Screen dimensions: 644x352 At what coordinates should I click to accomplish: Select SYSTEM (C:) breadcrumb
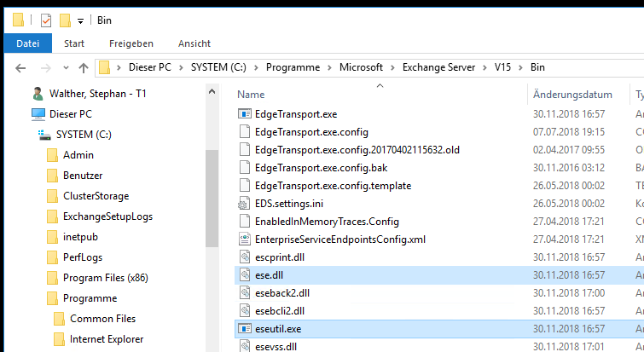click(218, 67)
